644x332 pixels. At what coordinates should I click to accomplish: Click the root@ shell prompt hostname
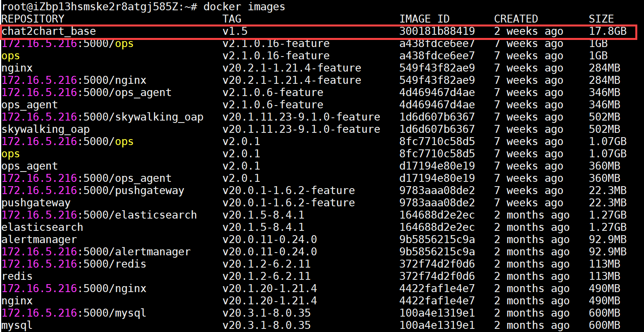click(x=99, y=7)
